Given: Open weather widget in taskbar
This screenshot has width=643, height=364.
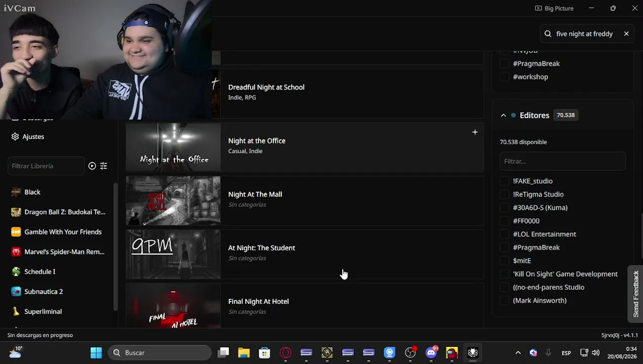Looking at the screenshot, I should (x=16, y=352).
